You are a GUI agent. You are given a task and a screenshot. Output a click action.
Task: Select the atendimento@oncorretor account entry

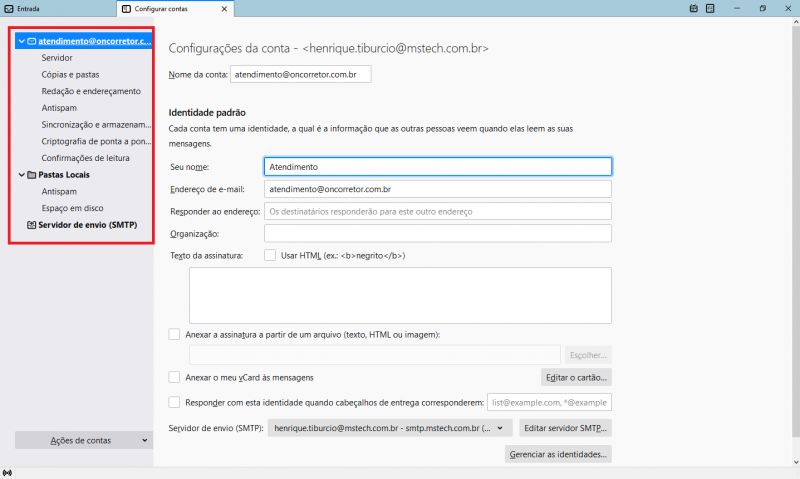[x=84, y=41]
